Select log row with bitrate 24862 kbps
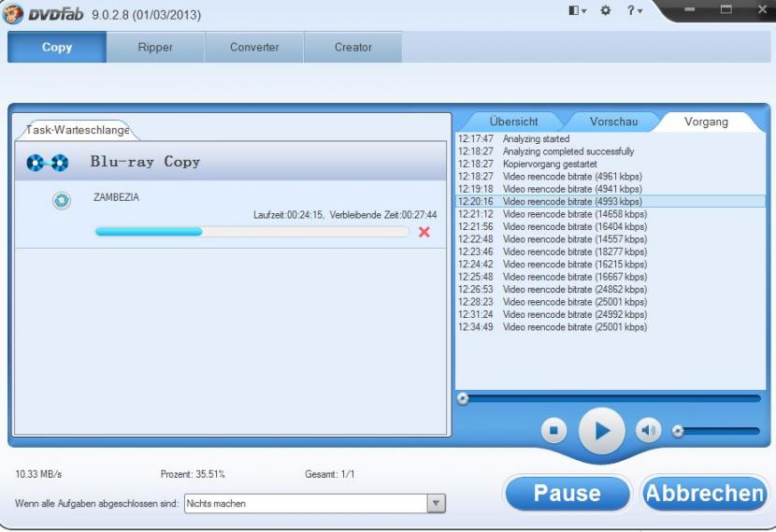Viewport: 776px width, 532px height. click(610, 290)
